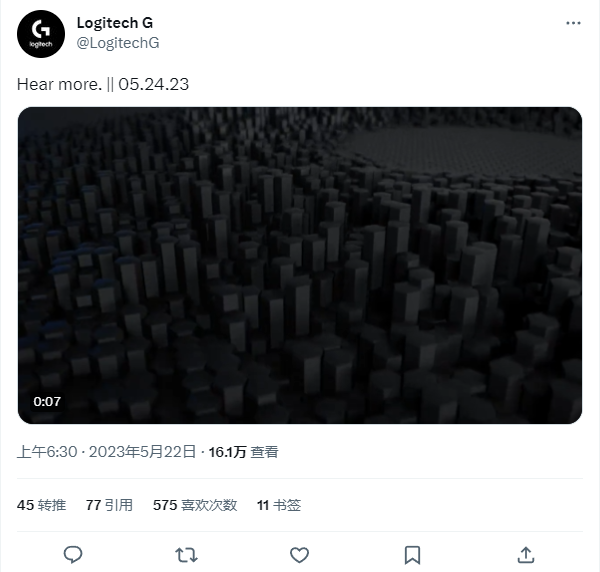Screen dimensions: 600x572
Task: Click the 0:07 video duration badge
Action: click(47, 401)
